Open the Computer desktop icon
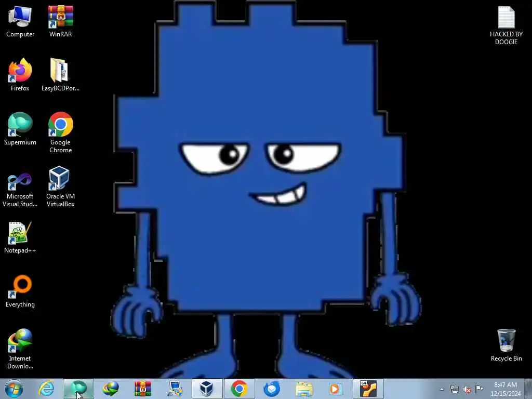The width and height of the screenshot is (532, 399). [x=20, y=21]
